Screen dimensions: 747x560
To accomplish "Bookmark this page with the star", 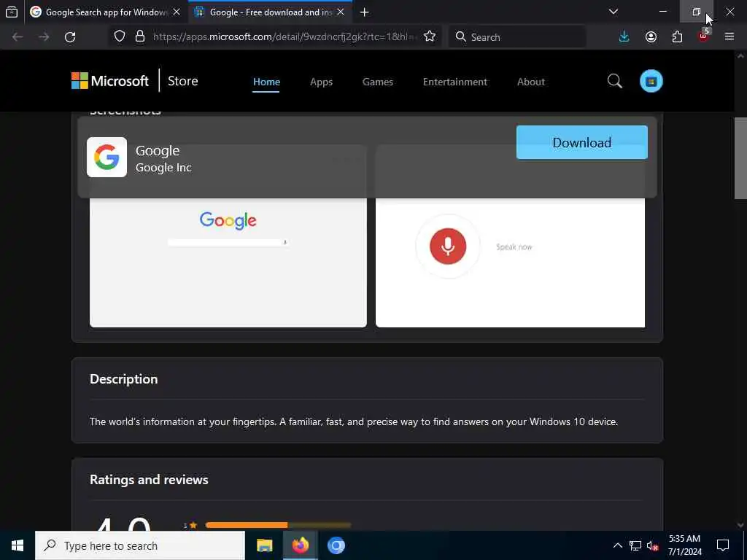I will pos(430,36).
